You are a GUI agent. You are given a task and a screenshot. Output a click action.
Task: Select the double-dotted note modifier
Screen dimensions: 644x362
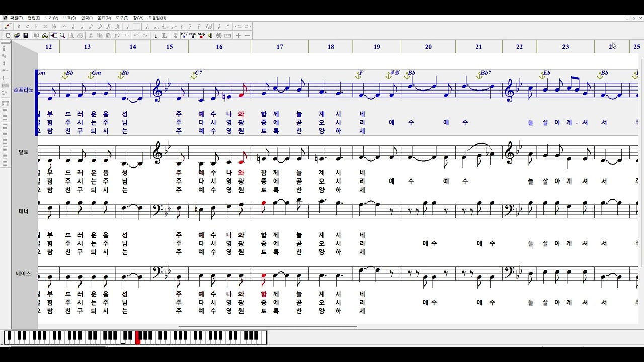pos(156,26)
